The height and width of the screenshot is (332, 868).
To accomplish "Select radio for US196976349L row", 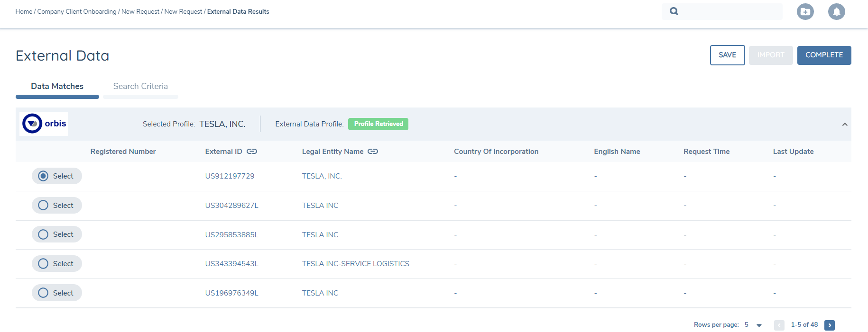I will click(x=43, y=293).
